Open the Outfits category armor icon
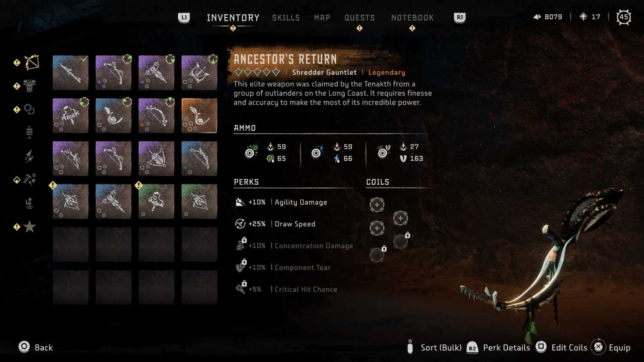The height and width of the screenshot is (362, 644). pyautogui.click(x=29, y=86)
